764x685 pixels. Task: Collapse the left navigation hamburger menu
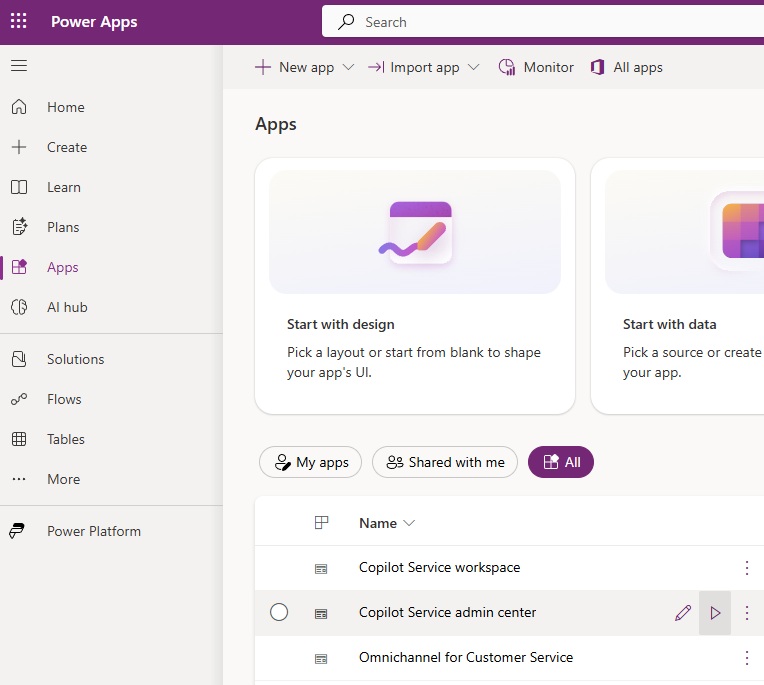[19, 65]
